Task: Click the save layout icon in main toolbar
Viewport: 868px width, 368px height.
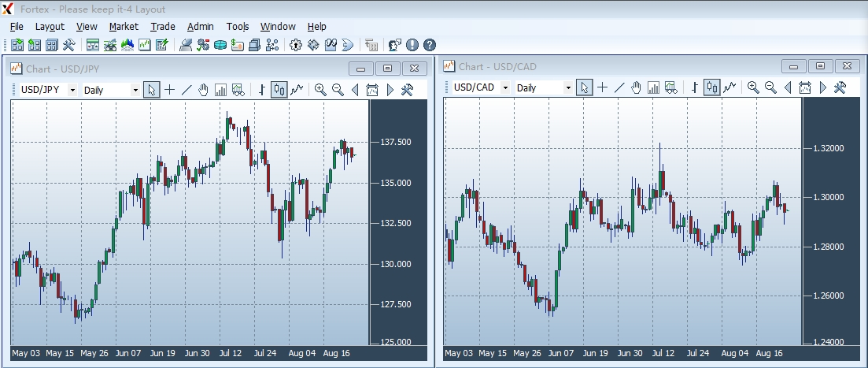Action: point(35,45)
